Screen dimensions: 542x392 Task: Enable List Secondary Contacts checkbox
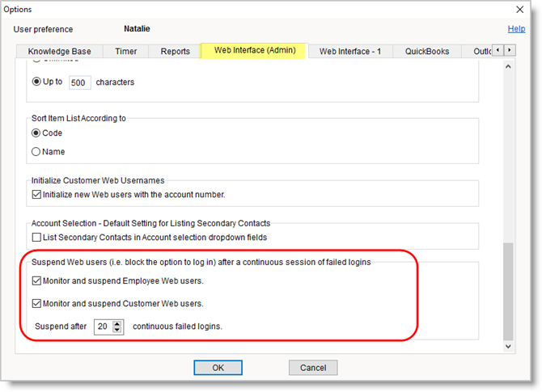36,237
